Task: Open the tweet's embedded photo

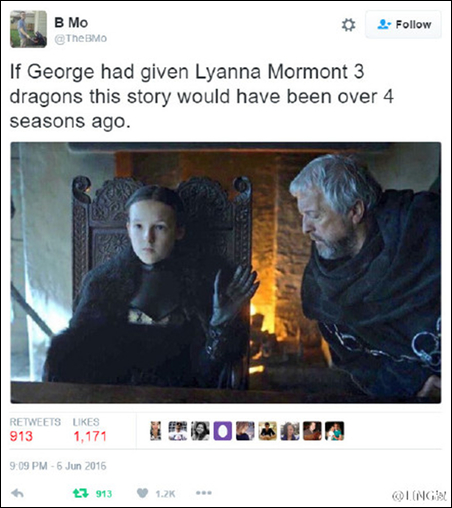Action: point(226,273)
